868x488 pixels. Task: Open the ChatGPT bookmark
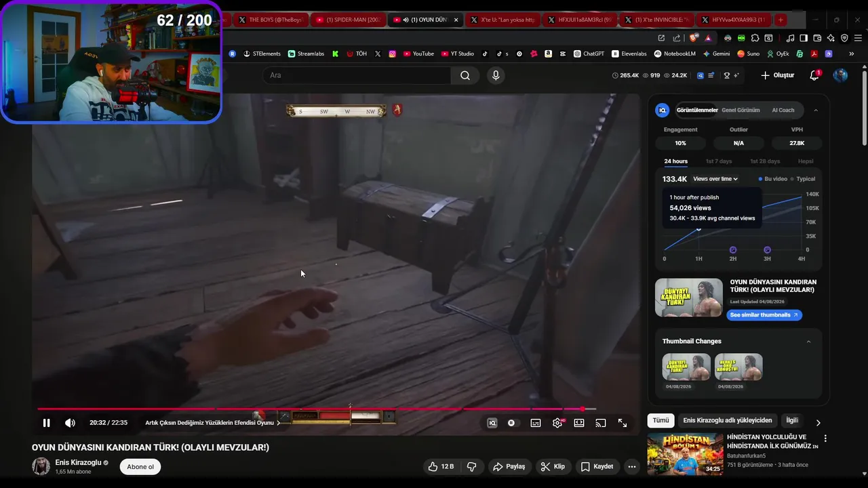point(589,54)
